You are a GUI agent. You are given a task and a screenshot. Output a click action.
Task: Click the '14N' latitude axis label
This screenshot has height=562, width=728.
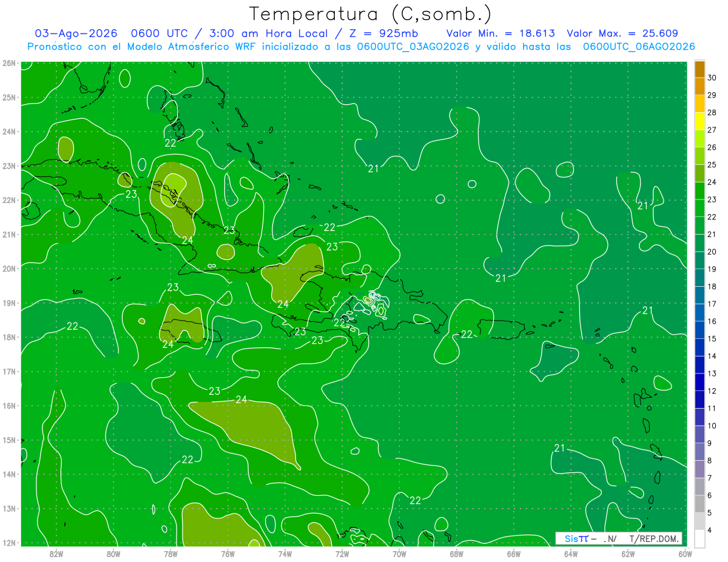pyautogui.click(x=8, y=474)
